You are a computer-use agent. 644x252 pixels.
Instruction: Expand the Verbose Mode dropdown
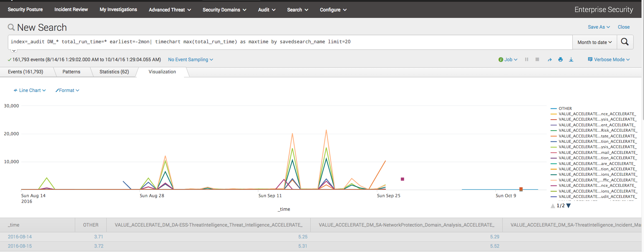pos(609,59)
